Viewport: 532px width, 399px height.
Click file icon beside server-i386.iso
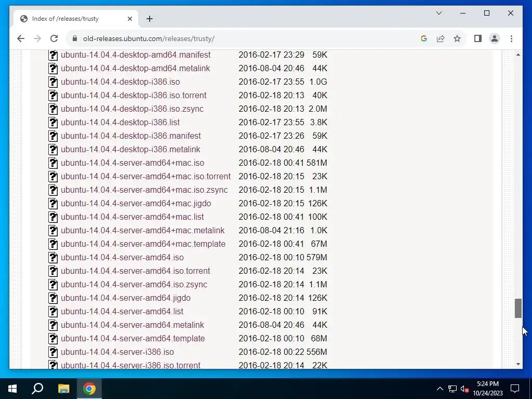53,352
